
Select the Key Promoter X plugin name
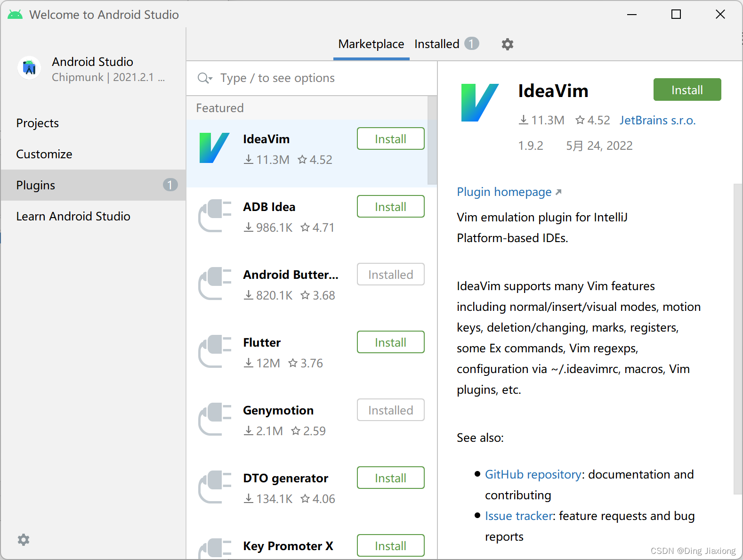point(288,546)
